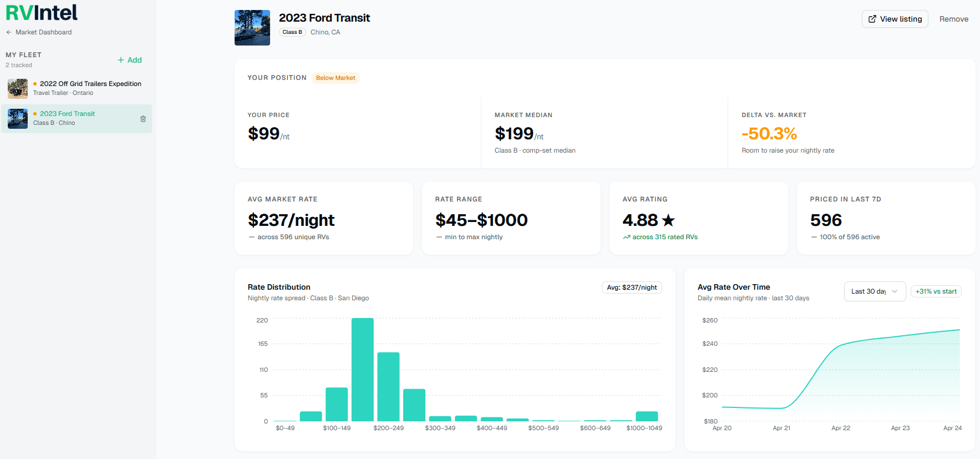Image resolution: width=980 pixels, height=459 pixels.
Task: Select 2022 Off Grid Trailers Expedition
Action: click(77, 88)
